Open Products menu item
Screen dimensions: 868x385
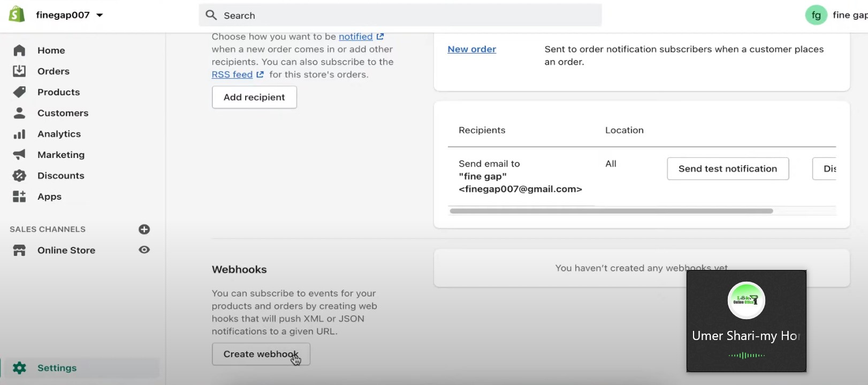[59, 92]
